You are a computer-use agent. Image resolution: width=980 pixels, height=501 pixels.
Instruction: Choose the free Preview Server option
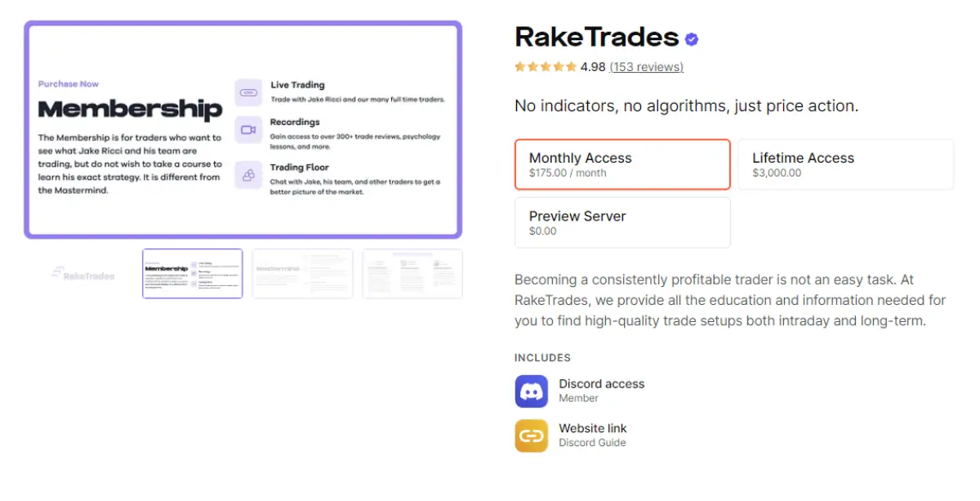pos(622,222)
